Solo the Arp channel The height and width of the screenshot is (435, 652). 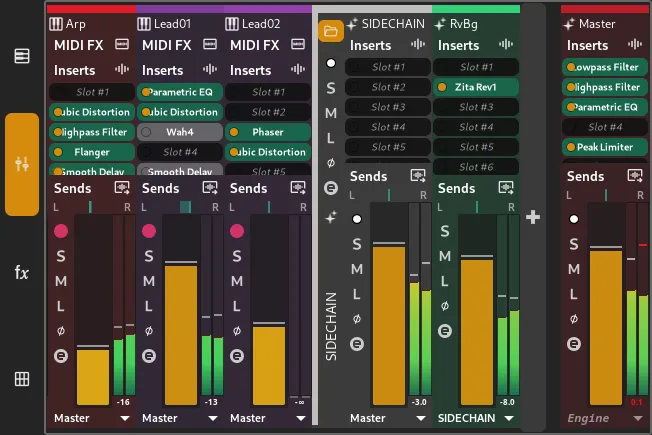(x=61, y=256)
